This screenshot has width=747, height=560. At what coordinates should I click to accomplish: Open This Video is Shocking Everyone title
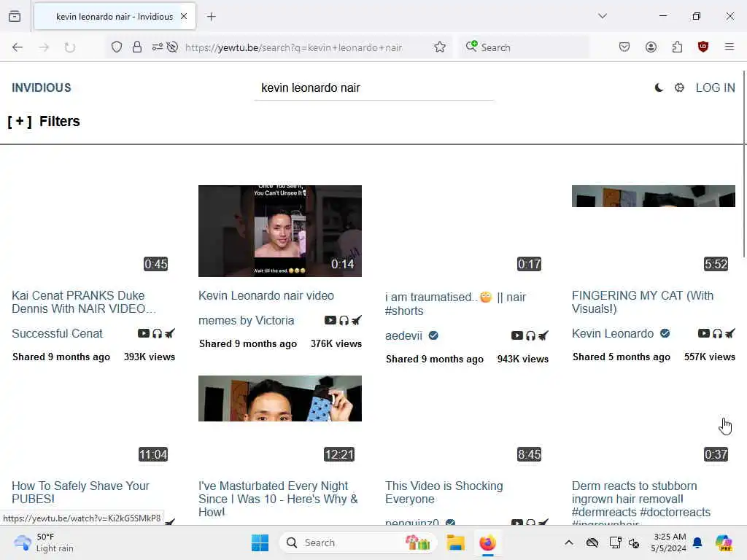point(444,492)
